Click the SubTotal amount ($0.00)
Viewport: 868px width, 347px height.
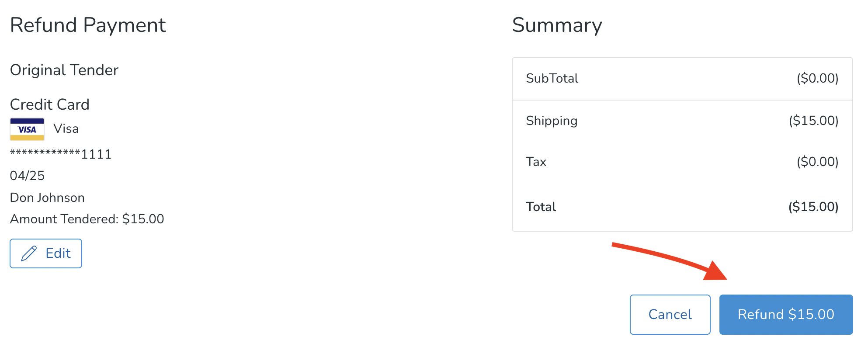[818, 79]
